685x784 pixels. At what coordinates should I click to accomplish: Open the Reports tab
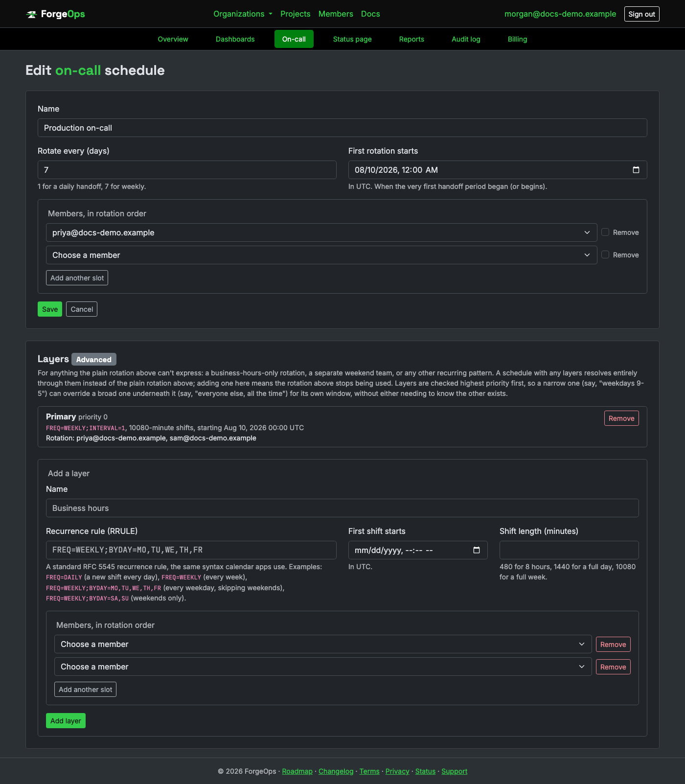tap(411, 39)
